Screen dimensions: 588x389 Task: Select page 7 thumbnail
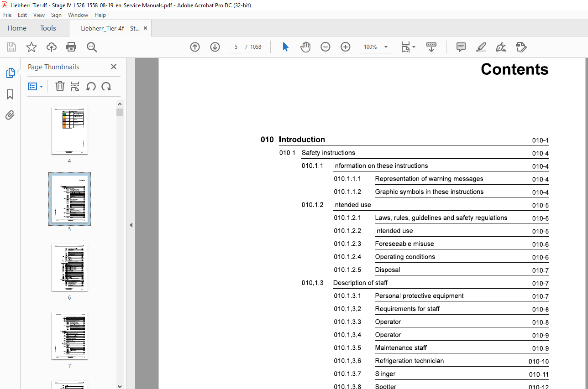coord(69,336)
